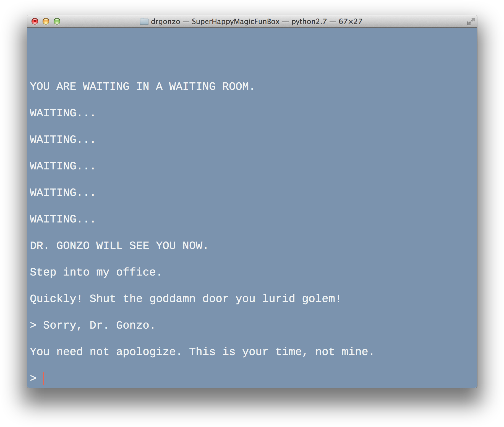Click the fullscreen arrows icon
This screenshot has height=427, width=504.
[x=471, y=22]
